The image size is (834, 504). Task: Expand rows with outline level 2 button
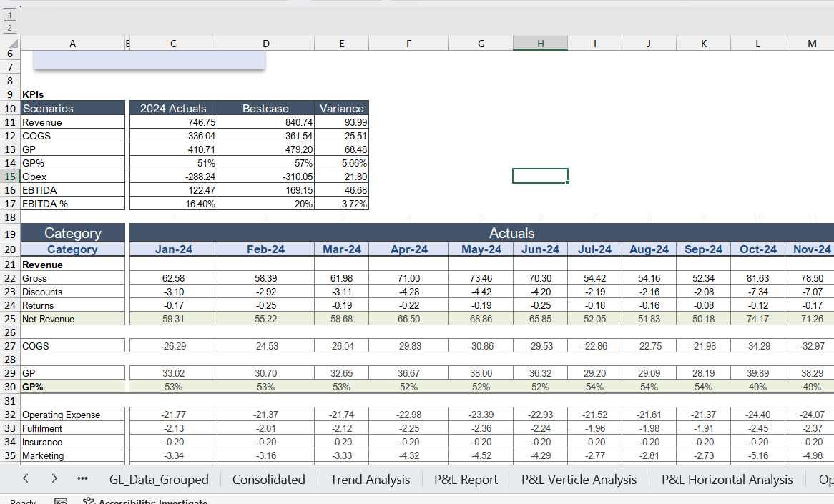[9, 27]
